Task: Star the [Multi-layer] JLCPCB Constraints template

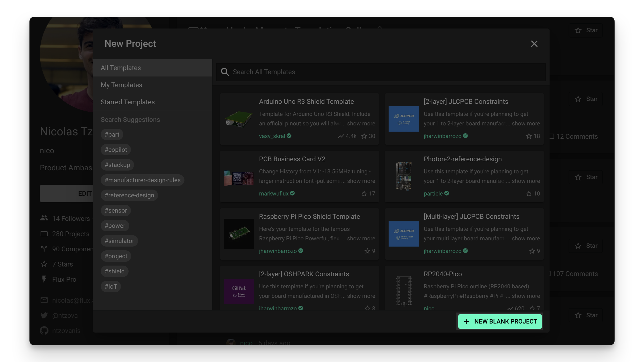Action: (532, 251)
